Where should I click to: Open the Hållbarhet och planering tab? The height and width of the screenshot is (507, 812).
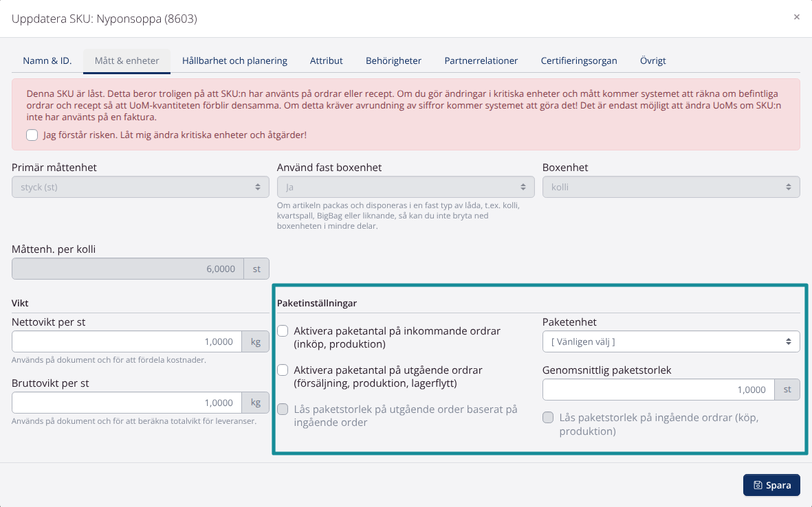point(234,61)
